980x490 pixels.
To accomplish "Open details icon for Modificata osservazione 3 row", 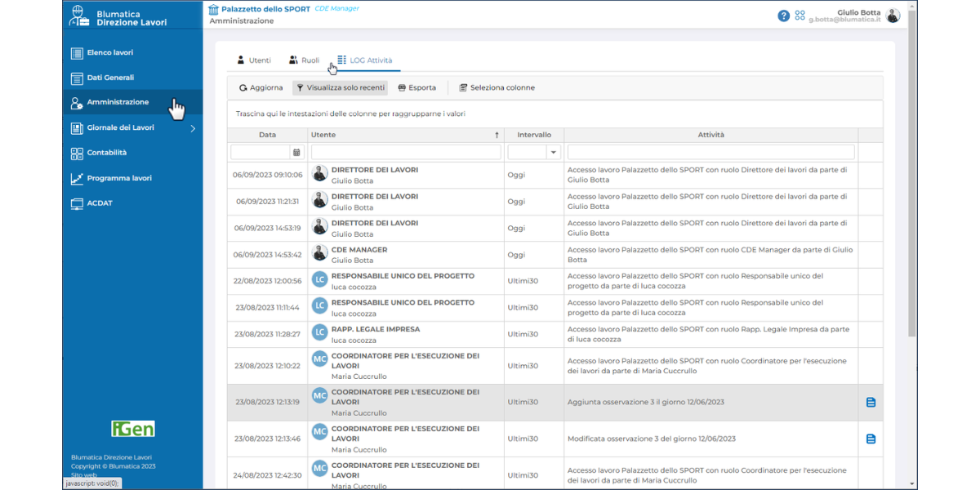I will pyautogui.click(x=871, y=439).
